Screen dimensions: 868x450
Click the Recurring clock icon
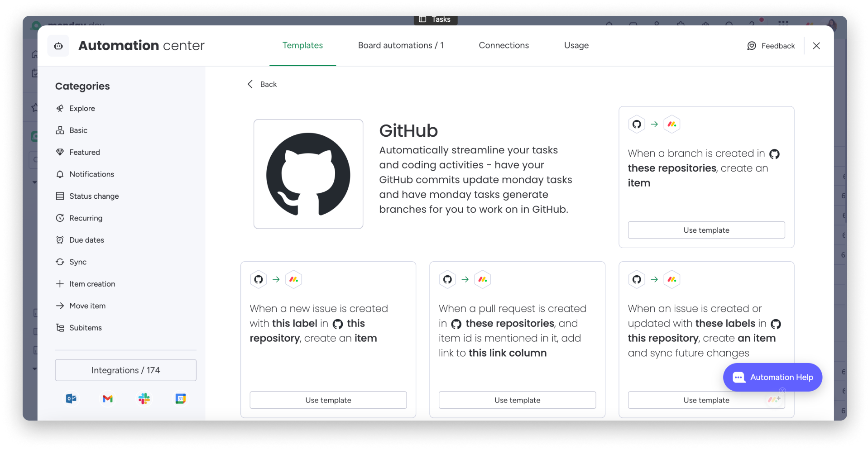point(60,218)
